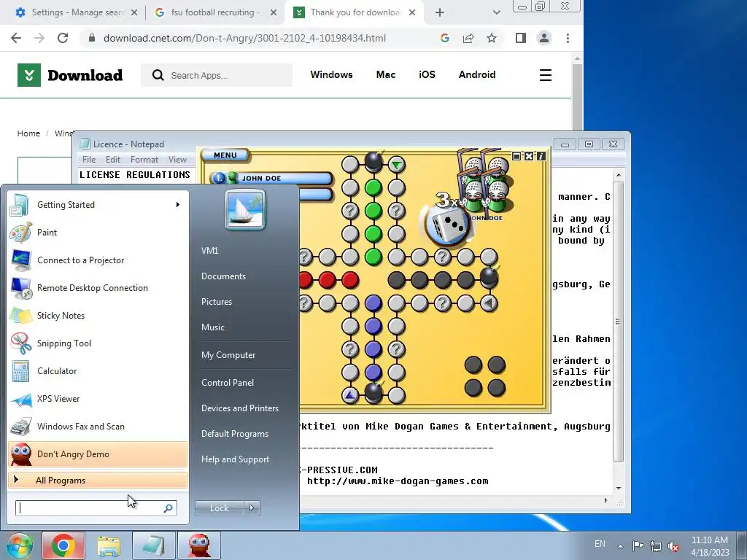This screenshot has width=747, height=560.
Task: Open the Snipping Tool
Action: pyautogui.click(x=97, y=343)
